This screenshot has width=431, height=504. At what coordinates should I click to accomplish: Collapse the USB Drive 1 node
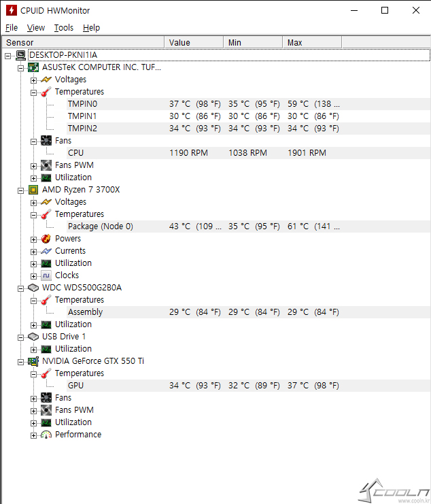[21, 337]
